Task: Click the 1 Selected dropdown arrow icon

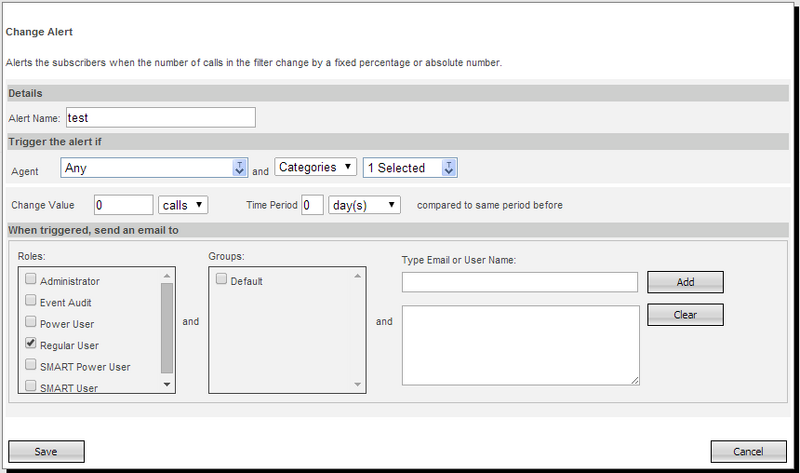Action: [x=449, y=168]
